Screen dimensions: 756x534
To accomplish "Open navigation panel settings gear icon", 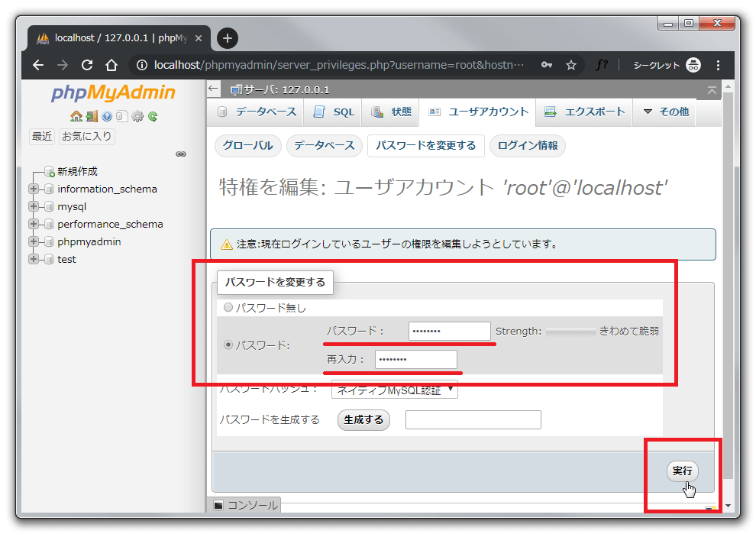I will [x=137, y=117].
